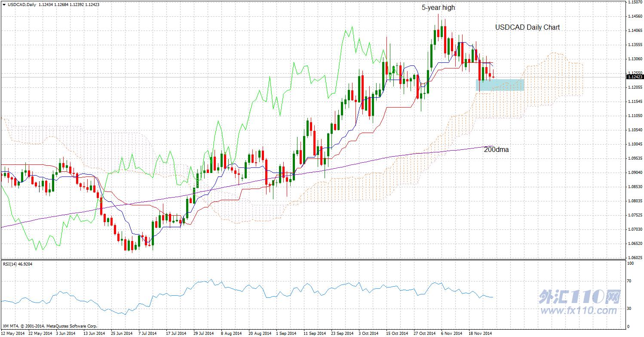The image size is (644, 337).
Task: Click the tall green candle below 5-year high
Action: coord(431,56)
